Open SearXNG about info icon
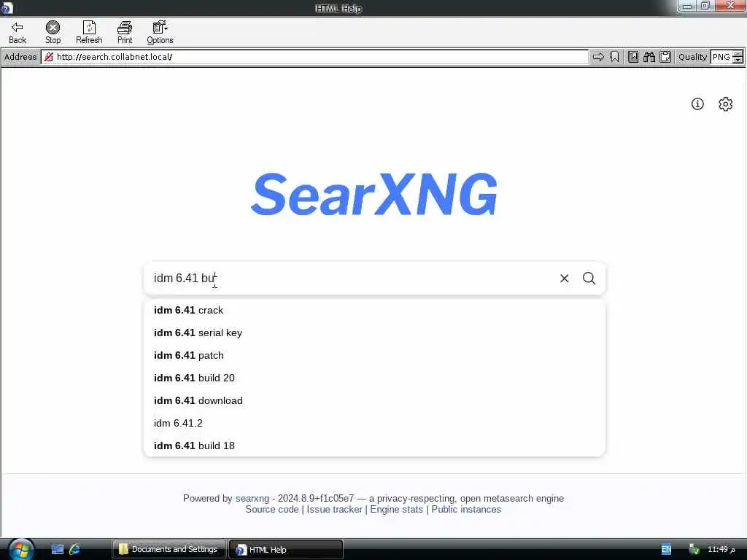This screenshot has height=560, width=747. (697, 104)
